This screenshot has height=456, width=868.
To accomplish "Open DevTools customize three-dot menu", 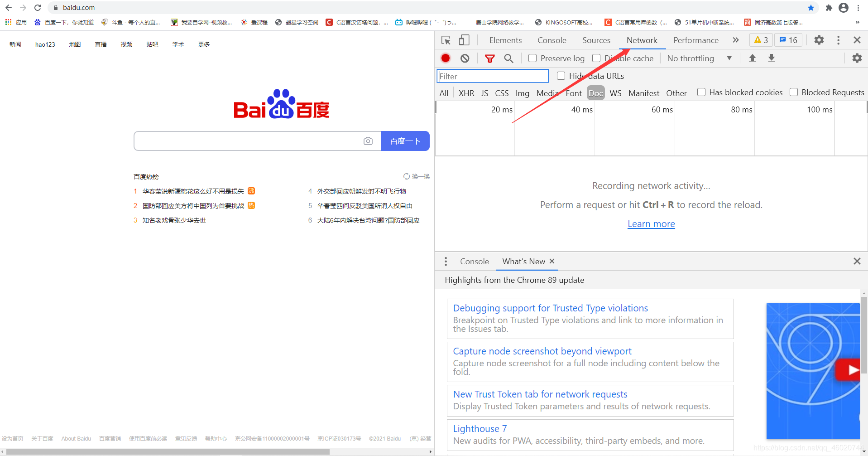I will (839, 40).
